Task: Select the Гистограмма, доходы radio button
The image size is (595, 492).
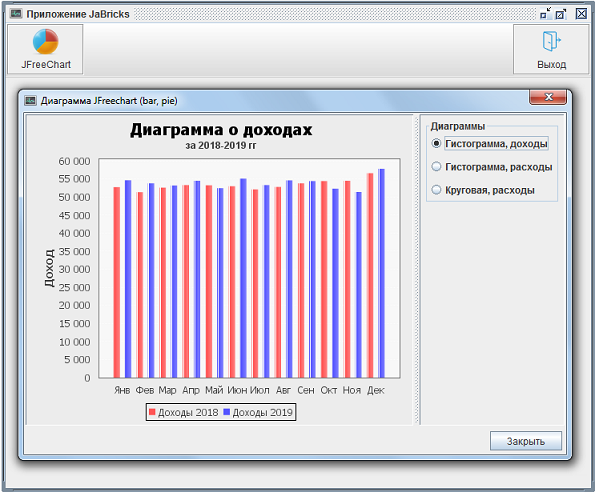Action: pyautogui.click(x=436, y=143)
